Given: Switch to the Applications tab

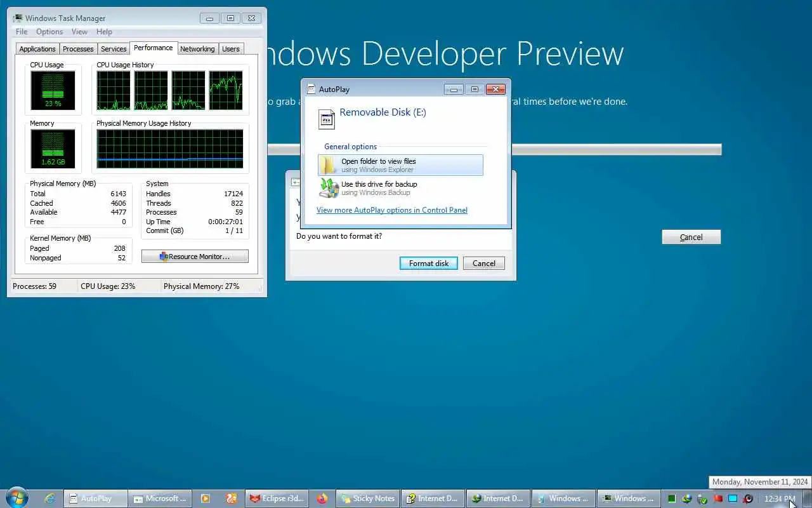Looking at the screenshot, I should click(37, 49).
